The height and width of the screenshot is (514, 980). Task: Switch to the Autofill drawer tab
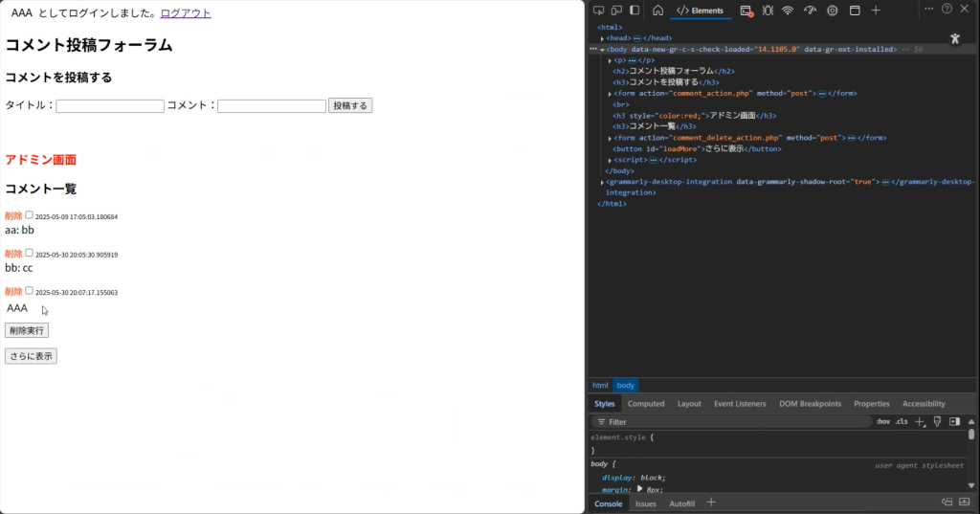[681, 503]
